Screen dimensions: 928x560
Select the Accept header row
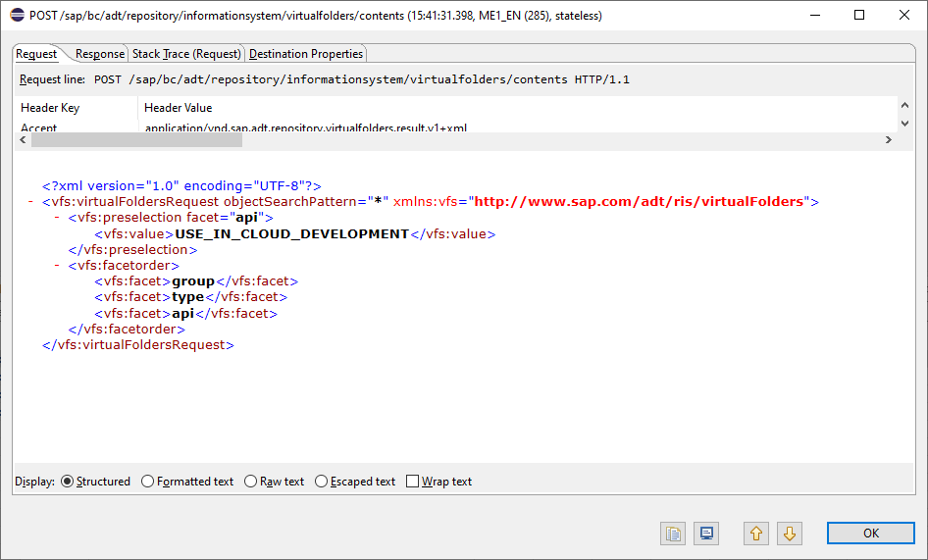click(x=456, y=127)
